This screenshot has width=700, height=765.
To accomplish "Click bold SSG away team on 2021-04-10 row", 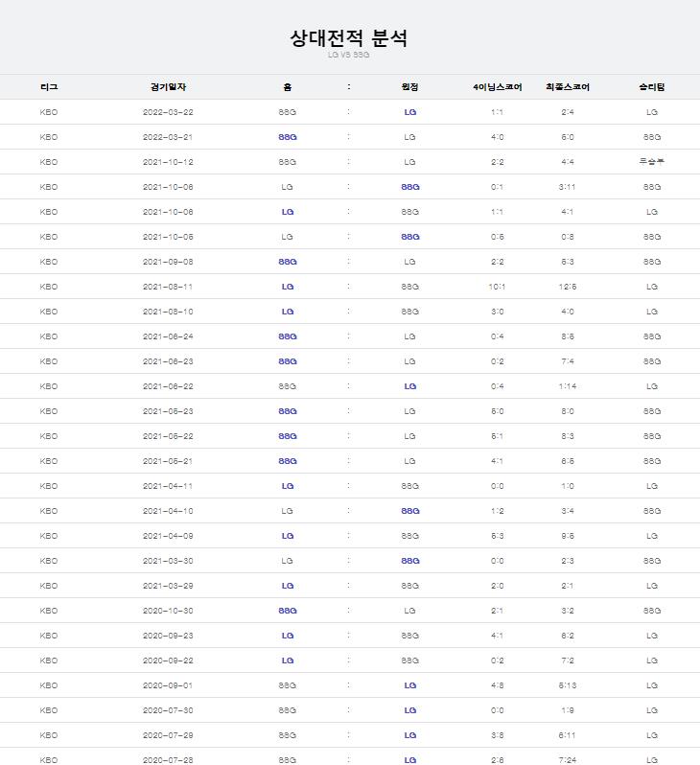I will [x=410, y=511].
